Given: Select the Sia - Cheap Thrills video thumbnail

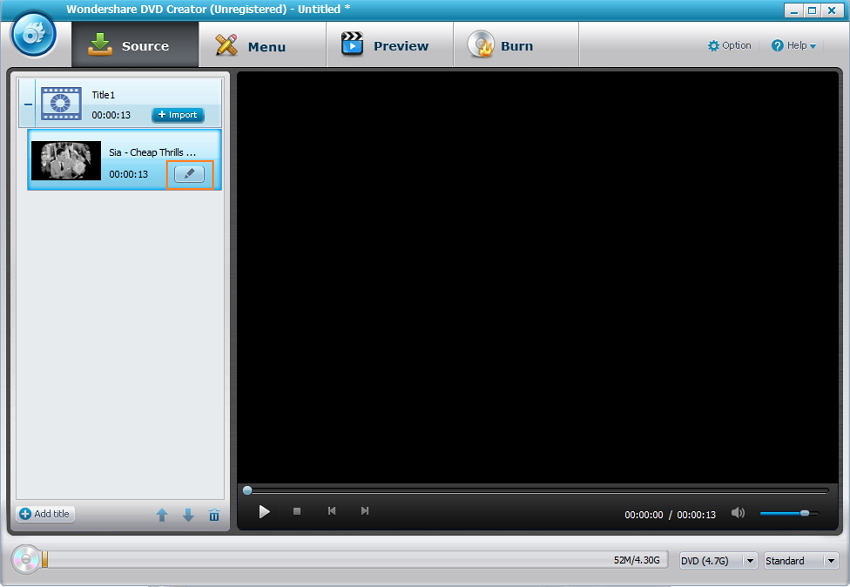Looking at the screenshot, I should point(66,160).
